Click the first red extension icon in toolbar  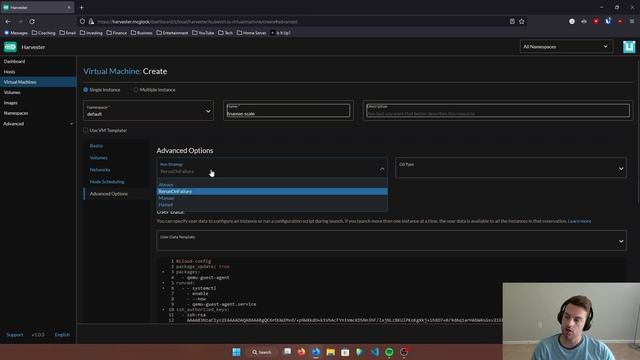596,21
